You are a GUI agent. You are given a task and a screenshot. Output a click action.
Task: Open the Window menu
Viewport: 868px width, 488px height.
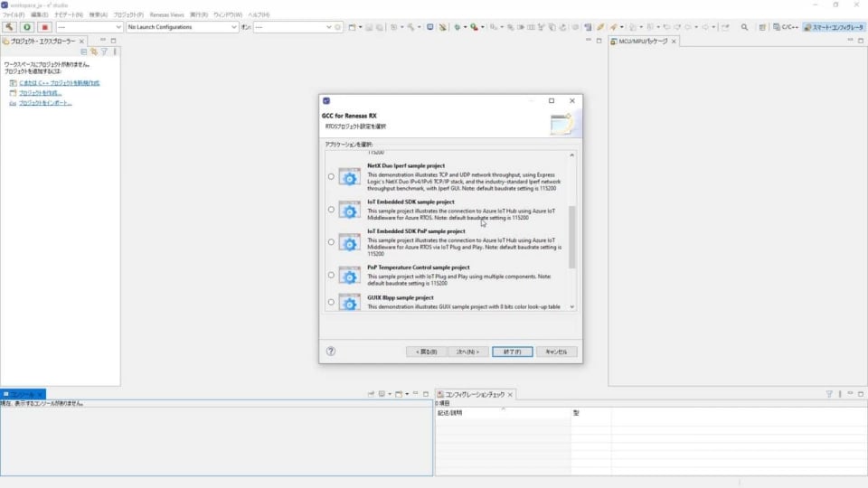228,15
